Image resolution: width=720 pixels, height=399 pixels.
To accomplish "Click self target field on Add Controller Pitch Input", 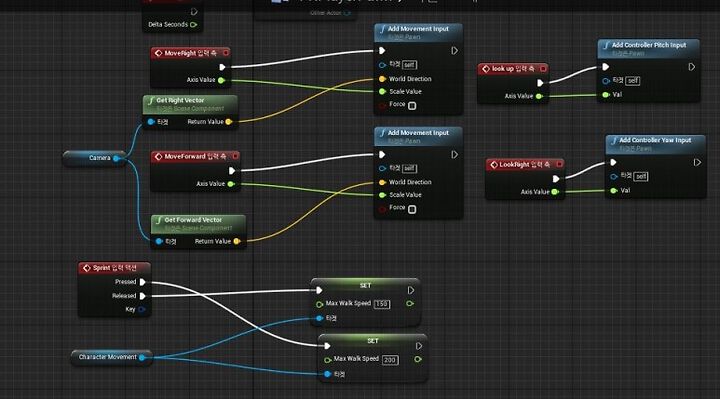I will [633, 81].
